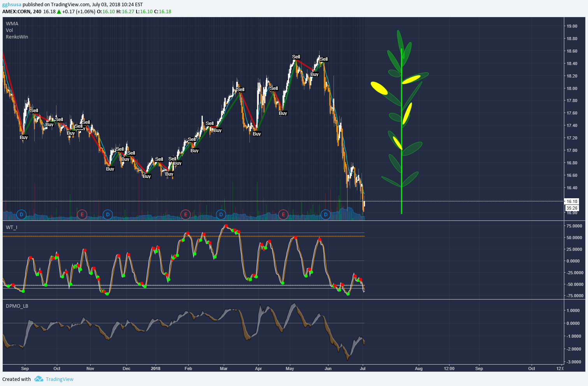This screenshot has width=588, height=386.
Task: Click the D dividend marker near June
Action: pos(326,214)
